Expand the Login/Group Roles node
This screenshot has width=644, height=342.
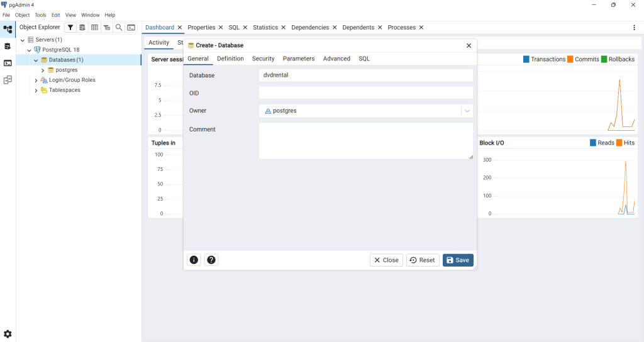(36, 80)
